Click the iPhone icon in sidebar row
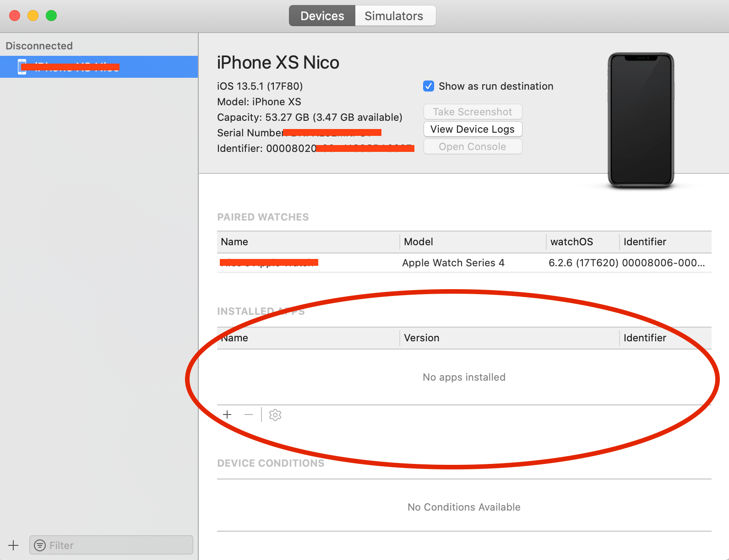The height and width of the screenshot is (560, 729). point(22,67)
